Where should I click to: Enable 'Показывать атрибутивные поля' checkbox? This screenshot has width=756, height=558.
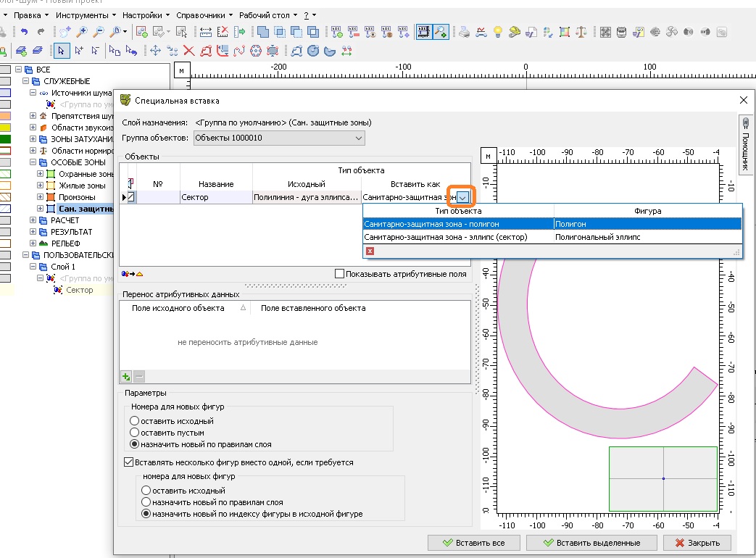coord(340,274)
